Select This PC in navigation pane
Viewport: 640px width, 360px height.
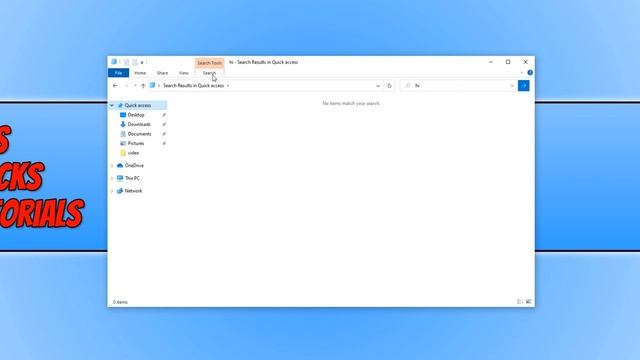click(x=132, y=178)
